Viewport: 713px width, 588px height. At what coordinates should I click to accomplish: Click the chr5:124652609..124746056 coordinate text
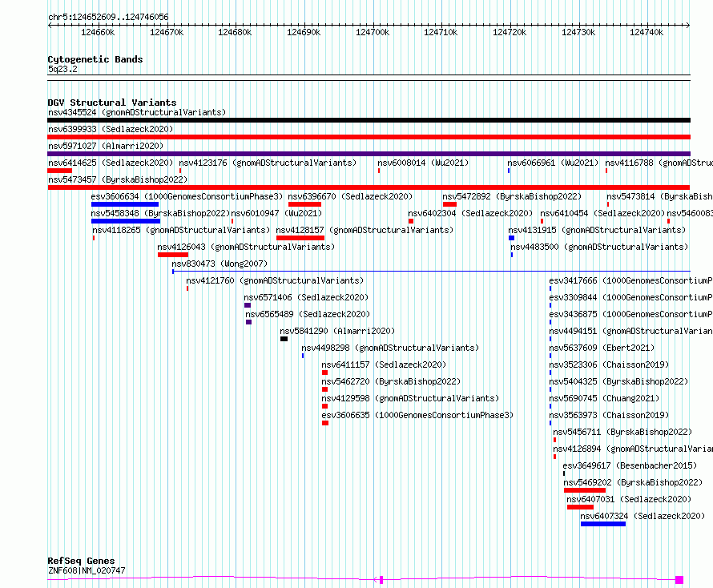(108, 17)
